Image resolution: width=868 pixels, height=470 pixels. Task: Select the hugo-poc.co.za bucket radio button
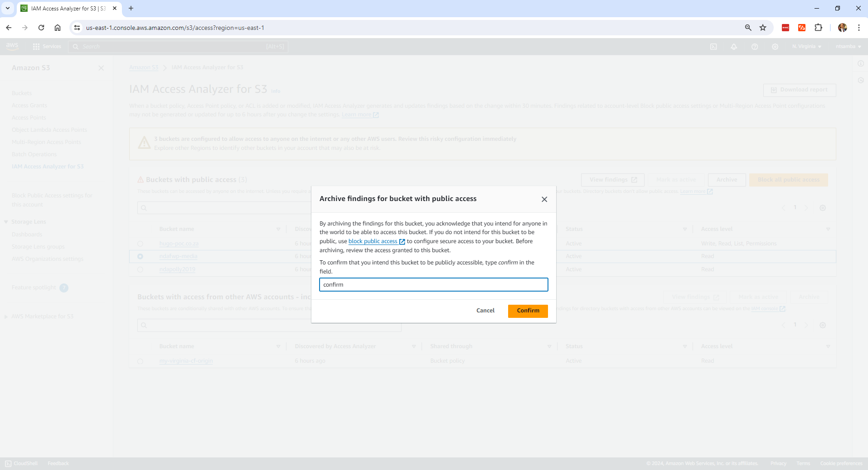(140, 244)
